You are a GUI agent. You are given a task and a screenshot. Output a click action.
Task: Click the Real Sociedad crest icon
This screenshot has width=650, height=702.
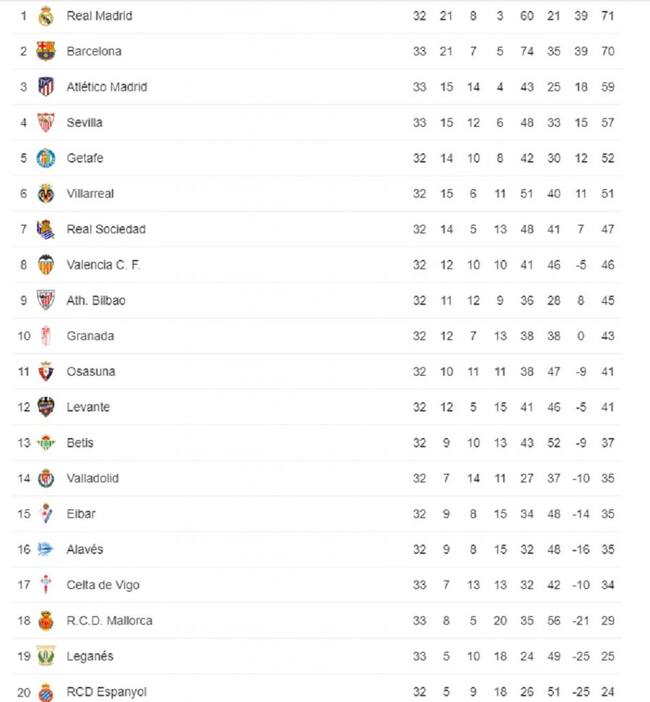[45, 229]
